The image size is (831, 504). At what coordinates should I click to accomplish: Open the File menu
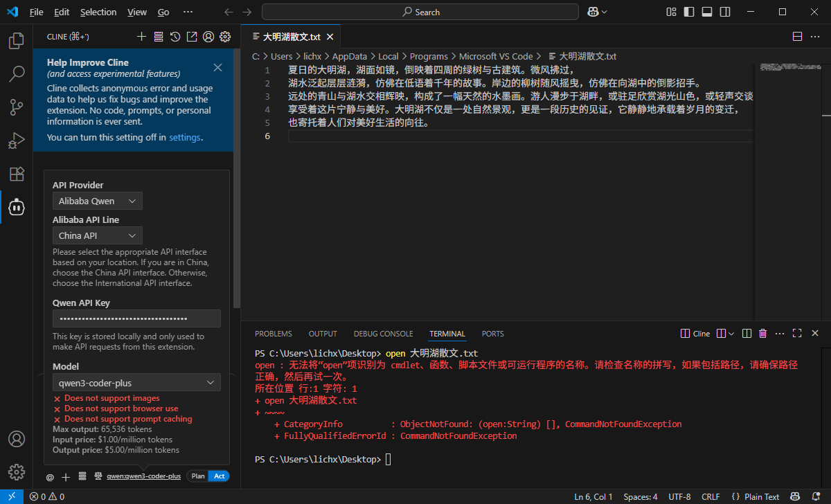36,12
